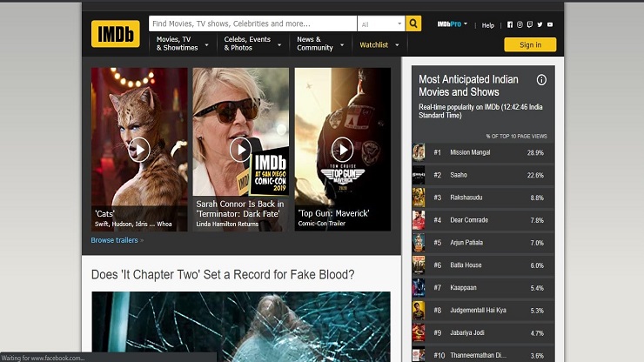Open Jabariya Jodi title link
The image size is (644, 362).
(x=467, y=332)
